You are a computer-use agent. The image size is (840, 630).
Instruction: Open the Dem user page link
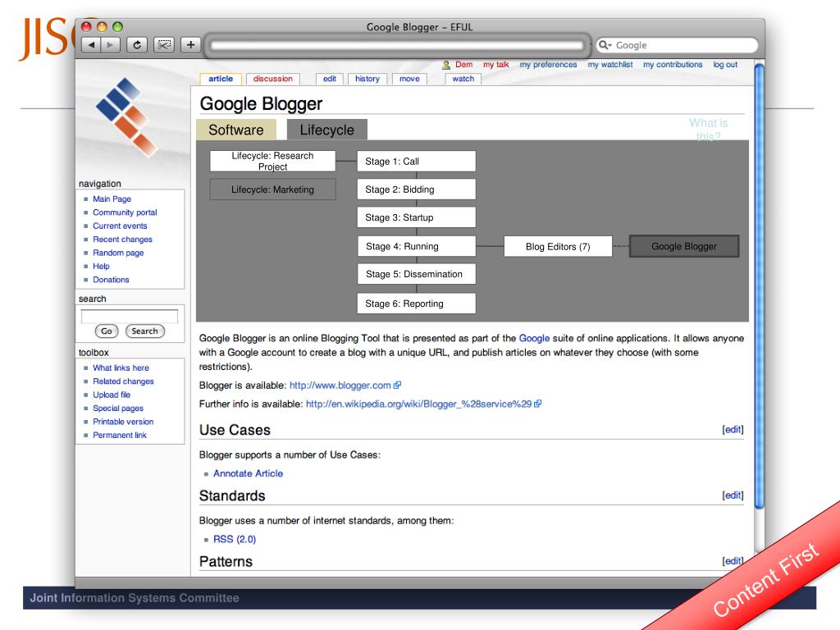[x=464, y=64]
